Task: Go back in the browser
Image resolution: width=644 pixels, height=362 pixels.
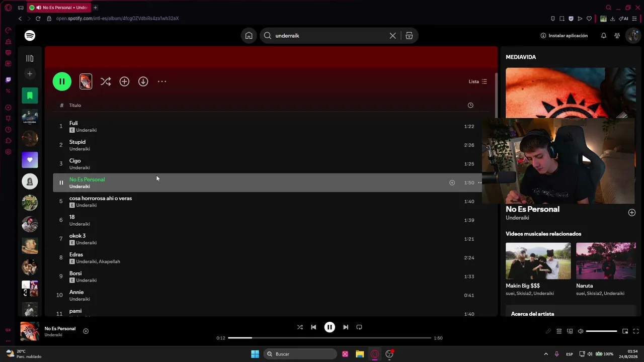Action: 20,19
